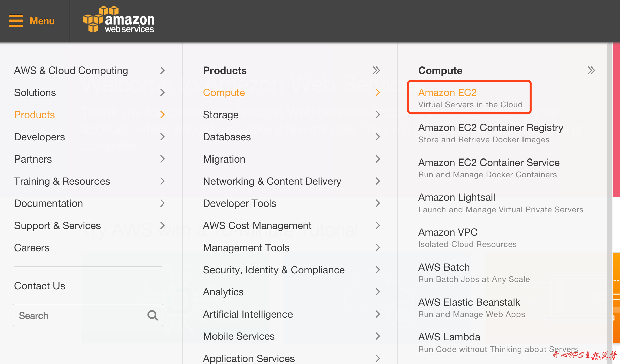This screenshot has height=364, width=620.
Task: Click the double-chevron beside Compute header
Action: point(592,70)
